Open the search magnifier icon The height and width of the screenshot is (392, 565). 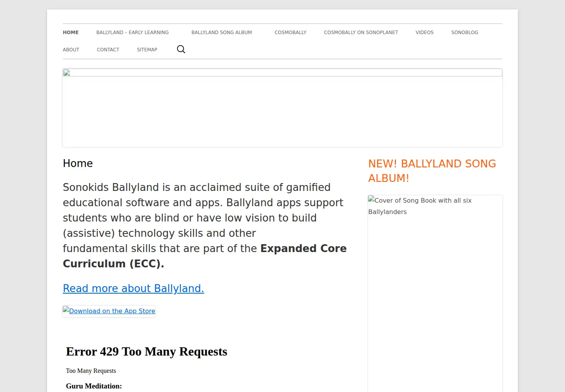[181, 49]
